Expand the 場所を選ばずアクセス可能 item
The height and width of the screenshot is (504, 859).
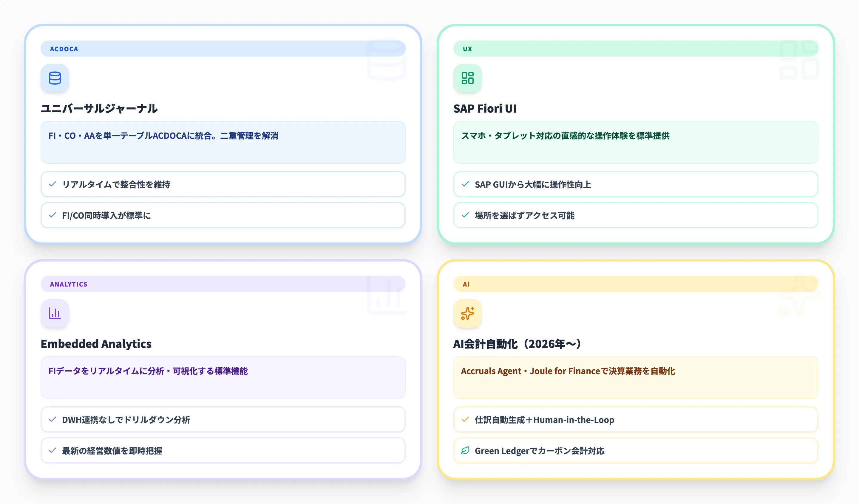635,215
